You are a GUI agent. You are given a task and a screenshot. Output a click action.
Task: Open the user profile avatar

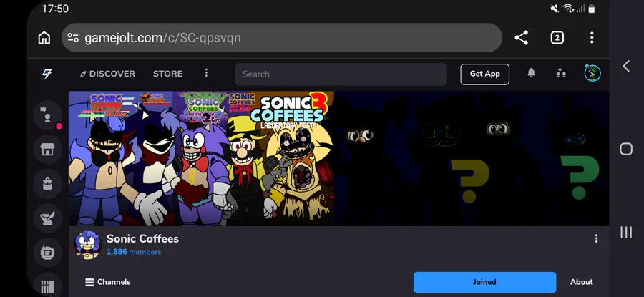point(592,74)
